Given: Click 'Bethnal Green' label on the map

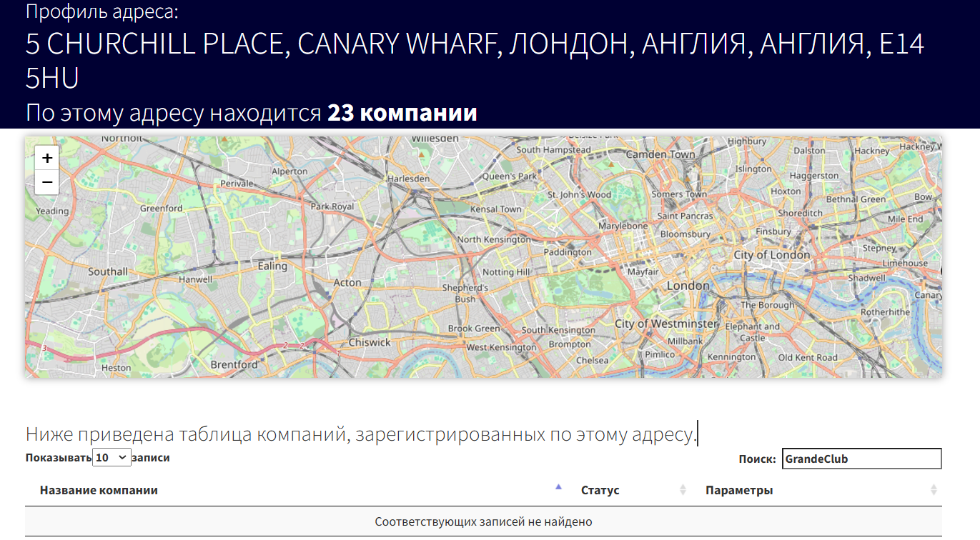Looking at the screenshot, I should coord(856,199).
